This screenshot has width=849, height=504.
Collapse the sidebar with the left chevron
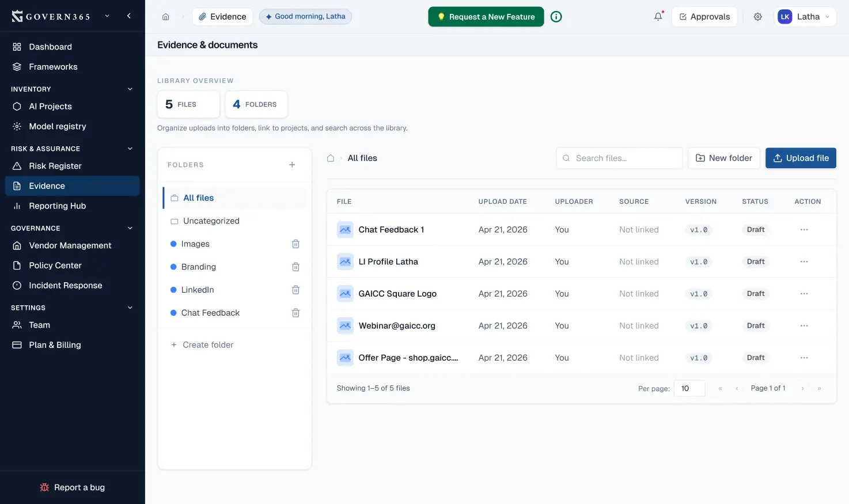pyautogui.click(x=129, y=16)
